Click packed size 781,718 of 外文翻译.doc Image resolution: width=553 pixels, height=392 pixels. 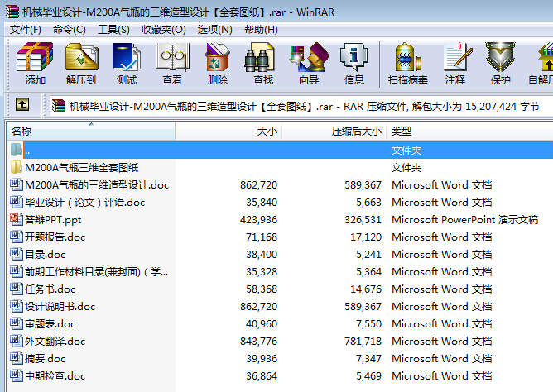363,341
